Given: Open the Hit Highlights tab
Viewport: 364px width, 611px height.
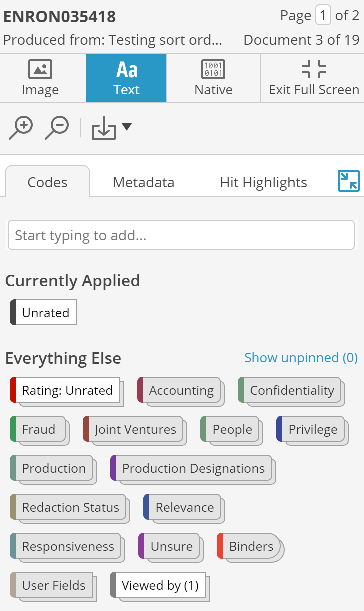Looking at the screenshot, I should [263, 182].
